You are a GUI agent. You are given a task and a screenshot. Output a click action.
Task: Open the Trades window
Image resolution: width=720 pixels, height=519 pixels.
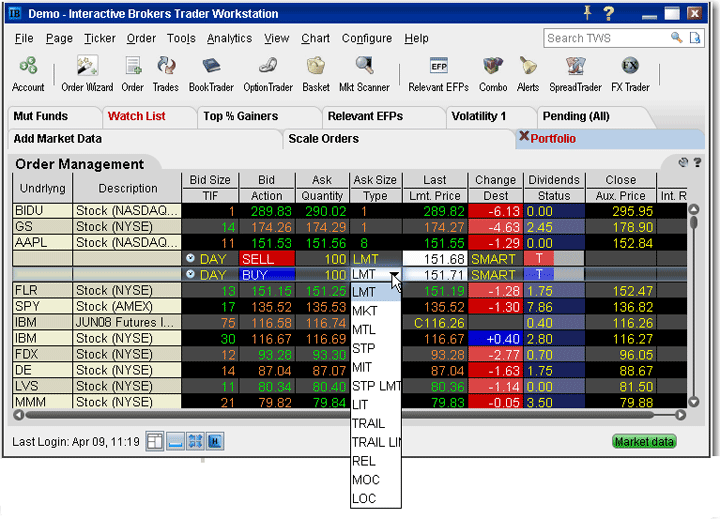coord(165,74)
